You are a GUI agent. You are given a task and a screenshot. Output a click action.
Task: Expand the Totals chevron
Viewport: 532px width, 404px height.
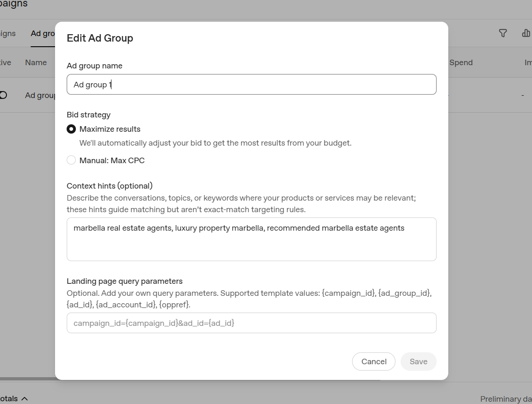pos(25,398)
